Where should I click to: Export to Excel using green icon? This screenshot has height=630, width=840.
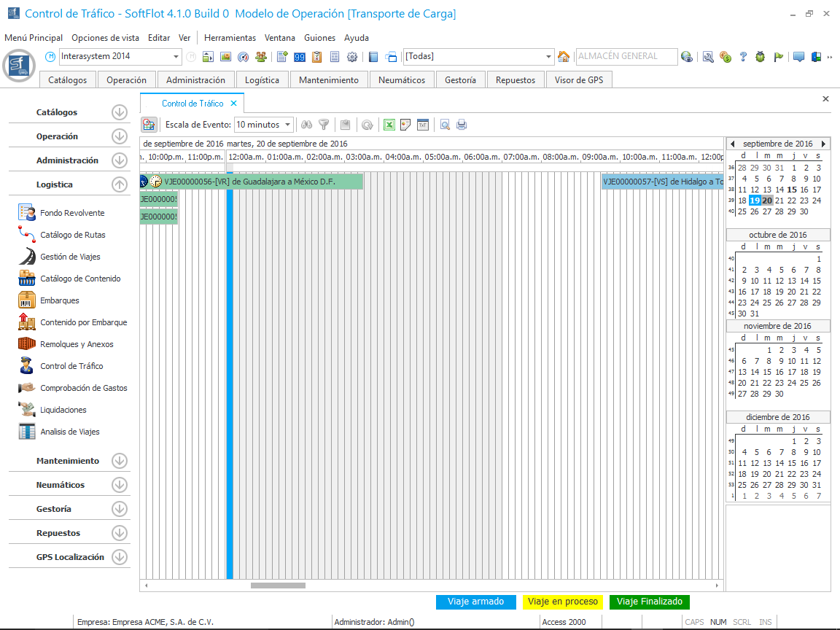389,125
